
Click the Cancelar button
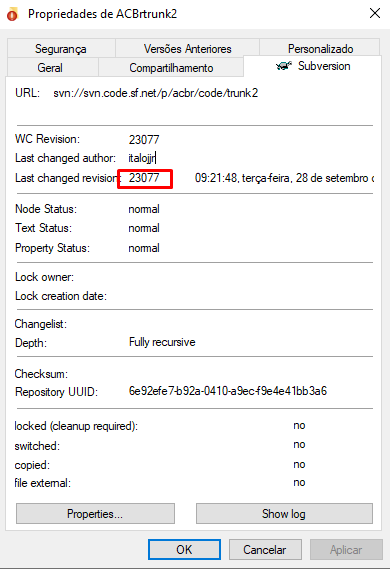click(x=265, y=549)
